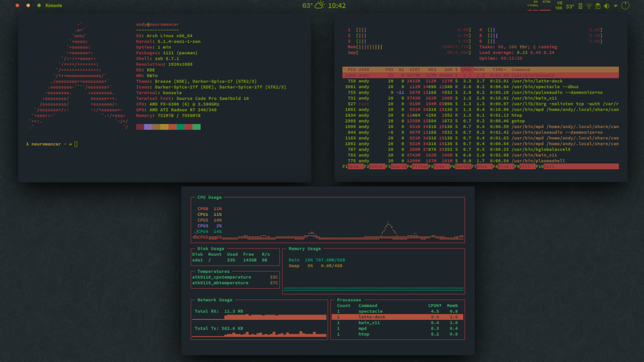Click F8 Nice + in htop footer
This screenshot has height=362, width=644.
click(504, 167)
